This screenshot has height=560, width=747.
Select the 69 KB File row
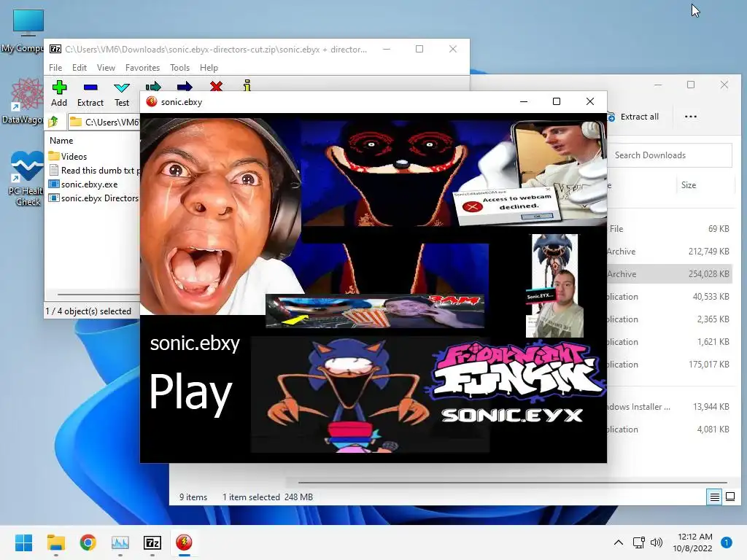669,228
